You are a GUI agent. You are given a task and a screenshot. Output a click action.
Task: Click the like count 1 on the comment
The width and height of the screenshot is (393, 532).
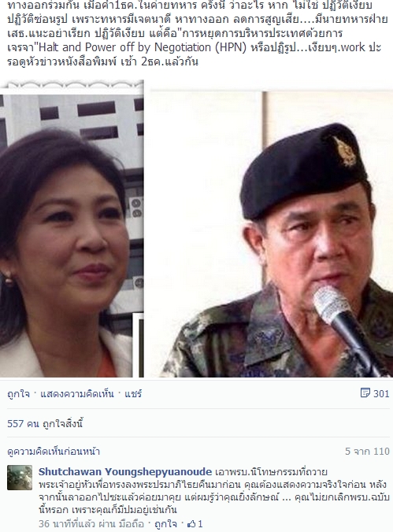[x=200, y=524]
